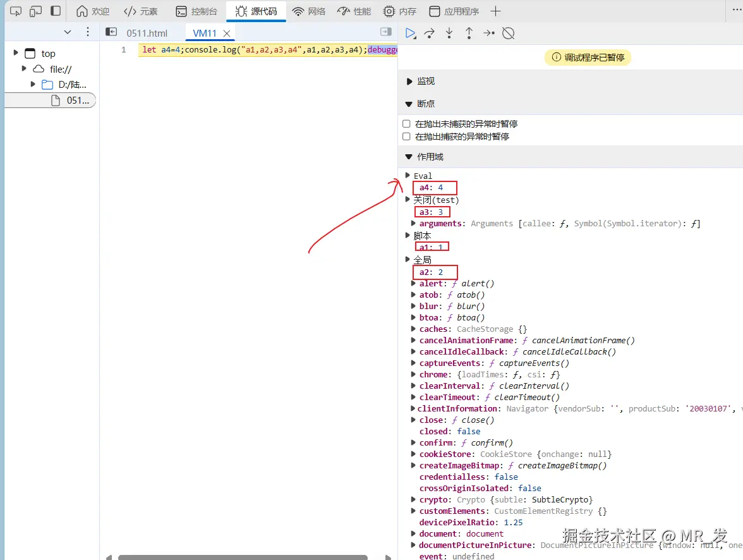Toggle the sidebar dock icon in DevTools
This screenshot has width=743, height=560.
56,11
